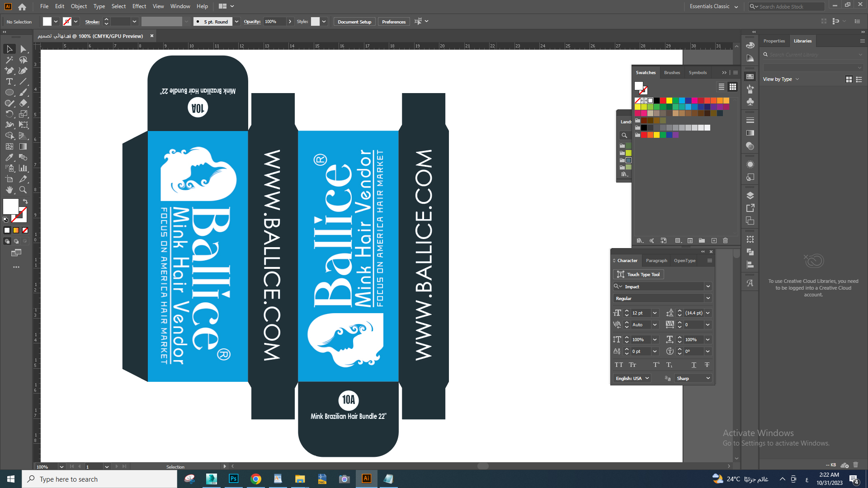
Task: Open Swatch Libraries menu icon
Action: (640, 241)
